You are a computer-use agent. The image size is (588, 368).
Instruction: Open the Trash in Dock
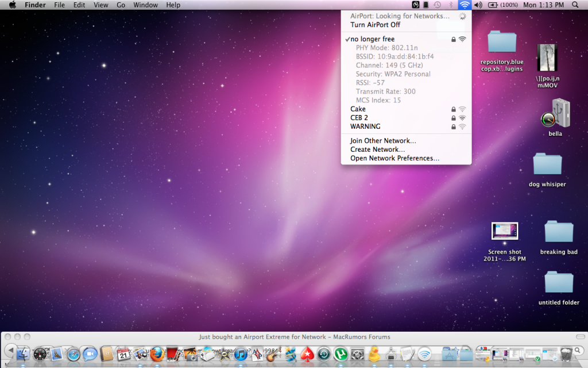(566, 354)
